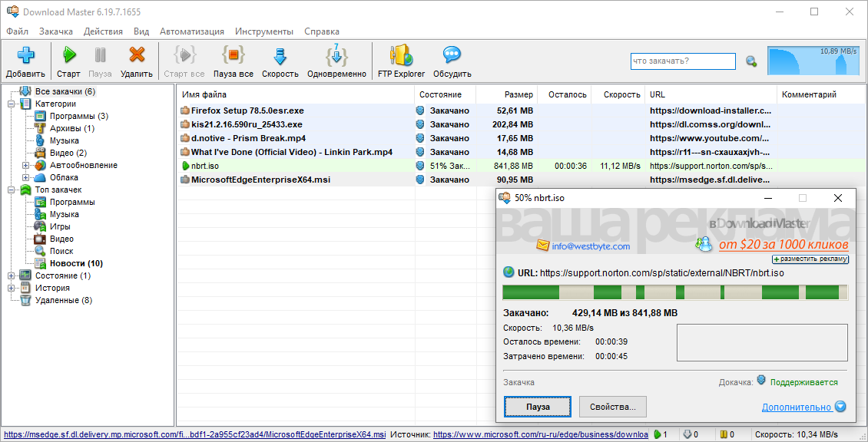
Task: Click the Удалить red X icon
Action: coord(137,55)
